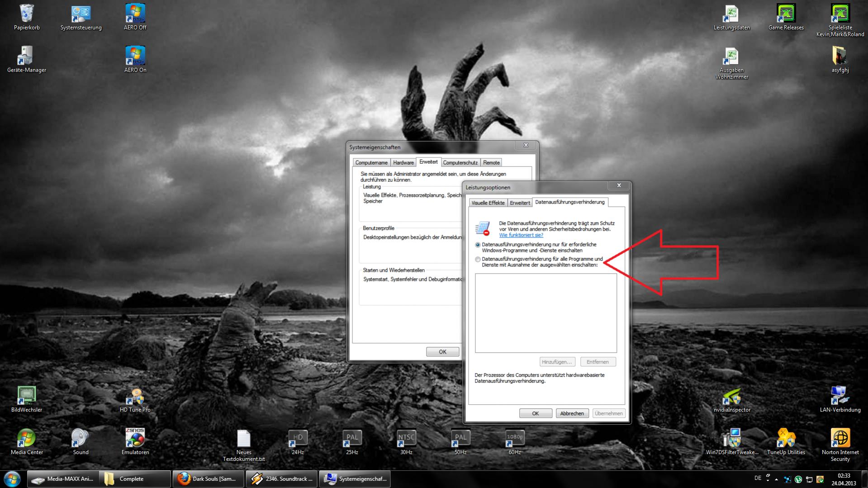Open the Systemsteuerung desktop shortcut
This screenshot has height=488, width=868.
point(81,17)
